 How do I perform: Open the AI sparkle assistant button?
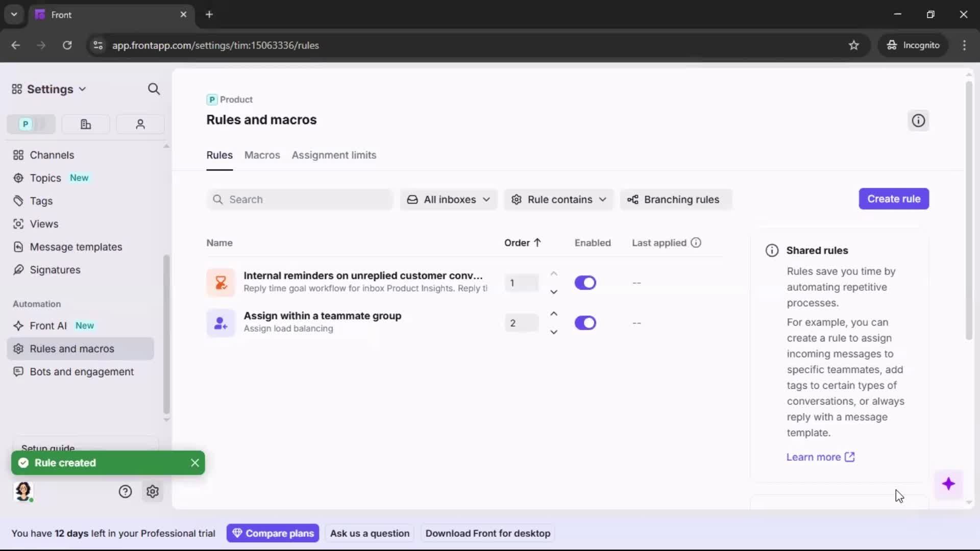(x=949, y=485)
